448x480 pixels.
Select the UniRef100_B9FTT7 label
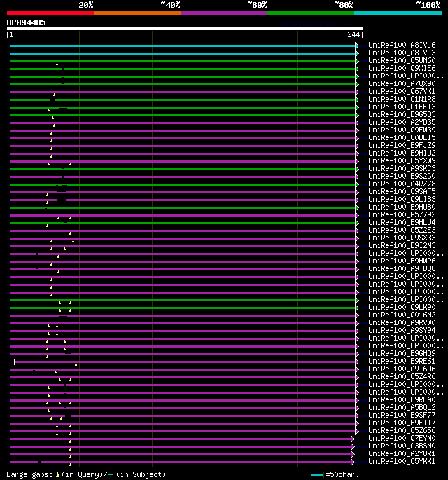pos(402,423)
